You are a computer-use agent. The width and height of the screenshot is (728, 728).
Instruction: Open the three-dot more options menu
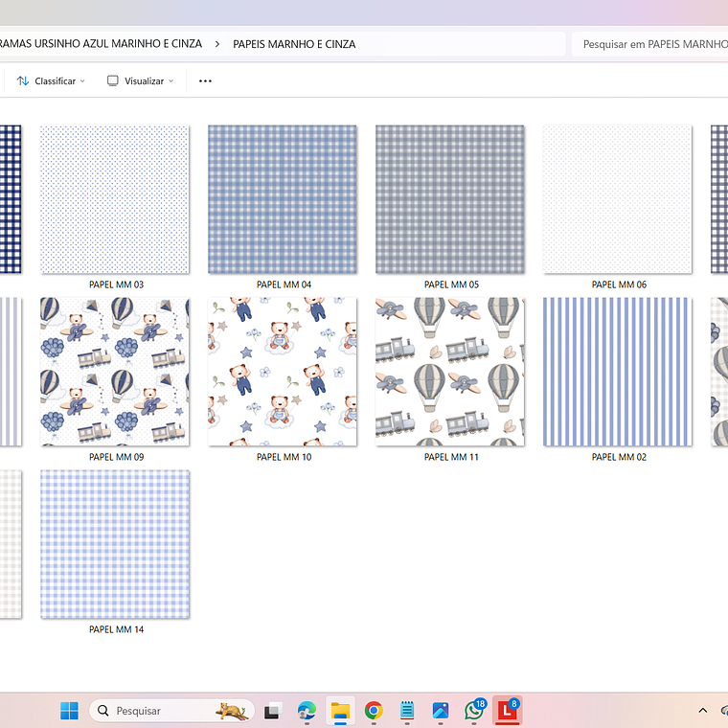click(205, 81)
